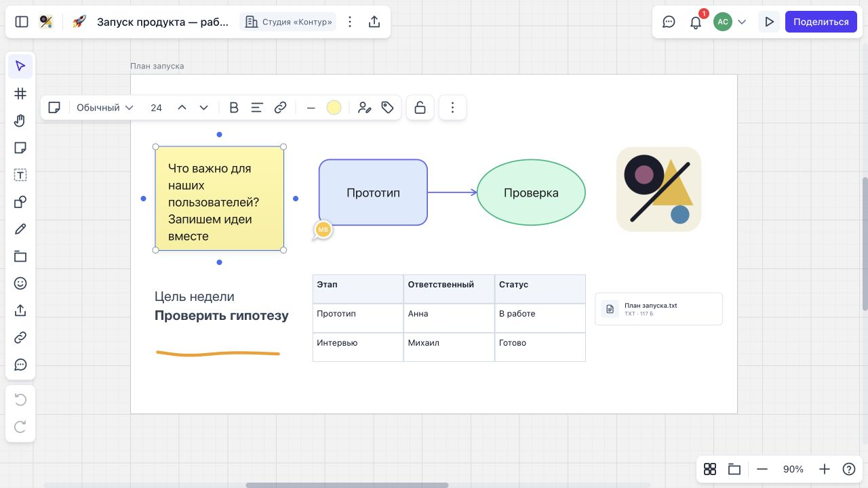Screen dimensions: 868x488
Task: Select the text box tool
Action: click(x=20, y=175)
